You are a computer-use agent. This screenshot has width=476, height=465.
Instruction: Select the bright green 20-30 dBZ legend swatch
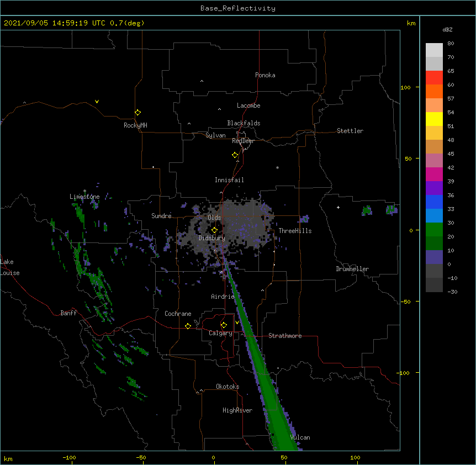click(434, 230)
